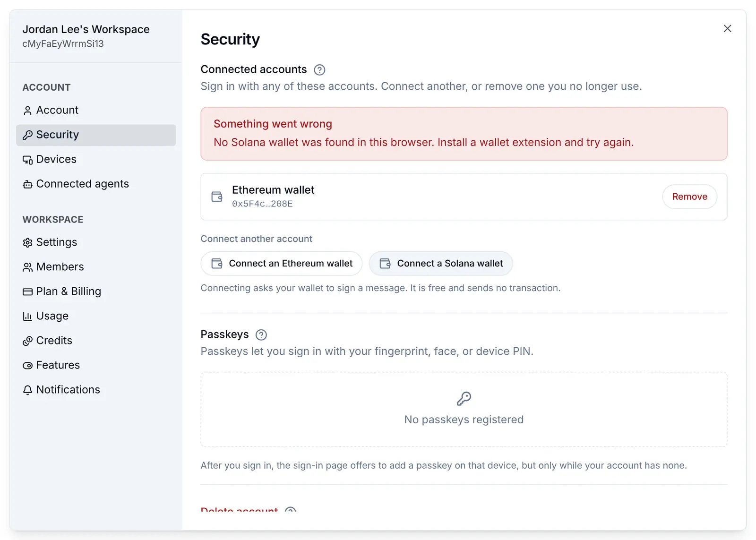Viewport: 756px width, 540px height.
Task: Close the settings dialog
Action: [727, 29]
